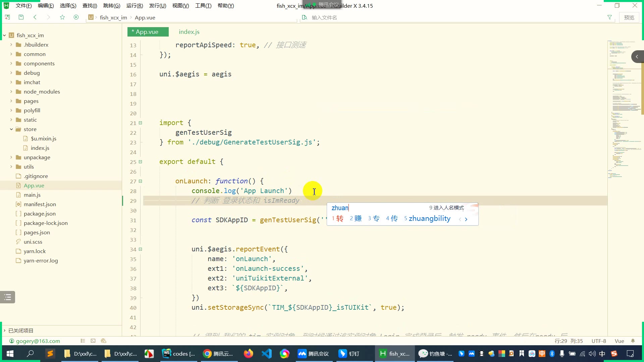Viewport: 644px width, 362px height.
Task: Click the outline list button at left edge
Action: coord(7,297)
